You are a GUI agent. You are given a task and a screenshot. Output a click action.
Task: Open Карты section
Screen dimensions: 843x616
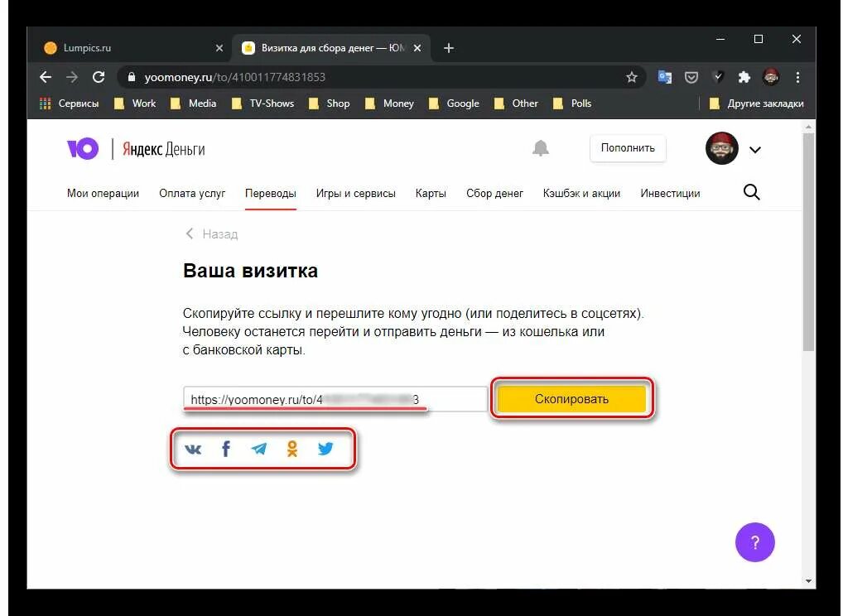point(431,193)
